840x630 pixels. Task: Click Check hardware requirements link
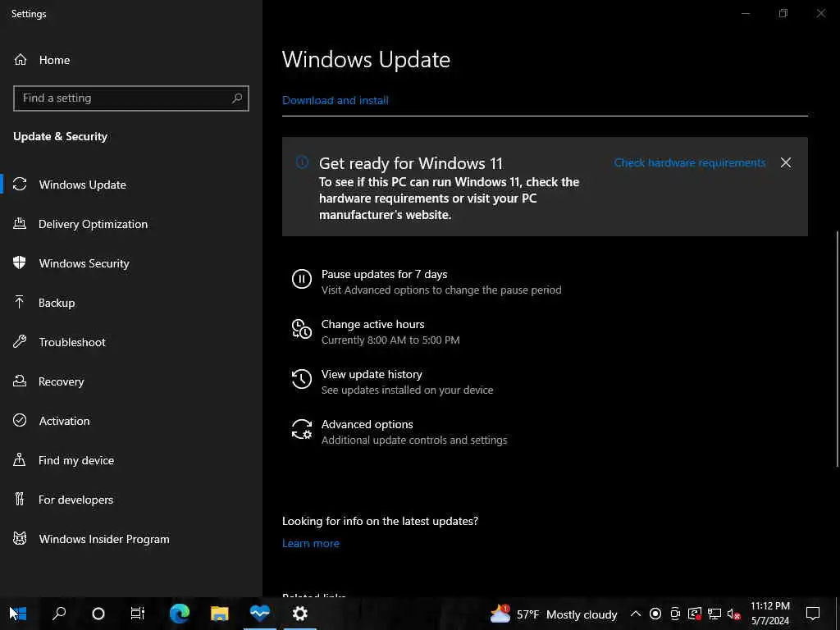tap(689, 162)
